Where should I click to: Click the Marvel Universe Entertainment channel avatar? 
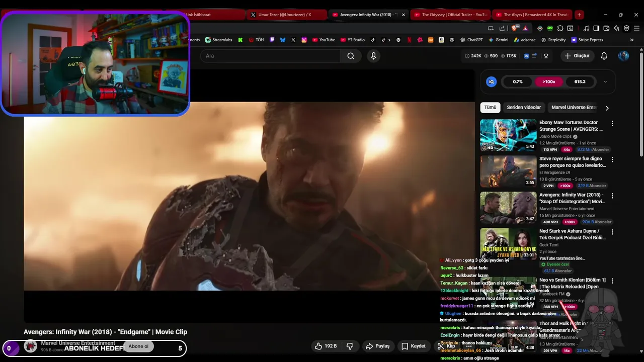tap(31, 346)
